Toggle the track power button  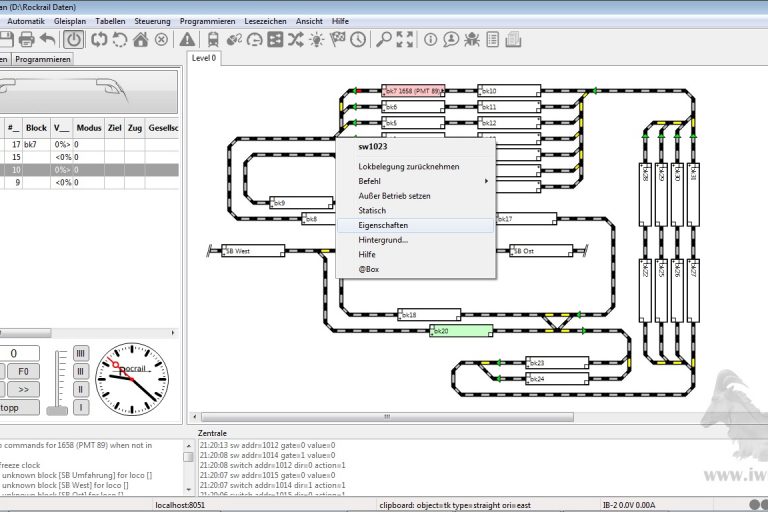tap(73, 40)
